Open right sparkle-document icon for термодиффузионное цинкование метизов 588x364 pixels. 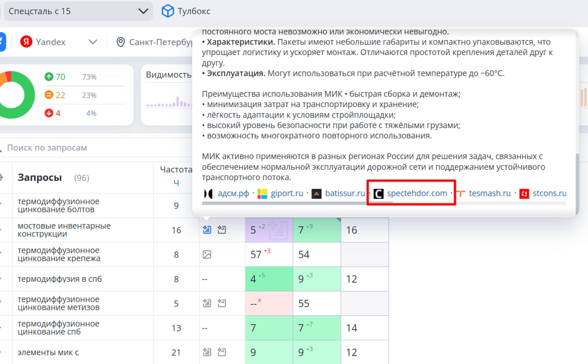(x=222, y=303)
